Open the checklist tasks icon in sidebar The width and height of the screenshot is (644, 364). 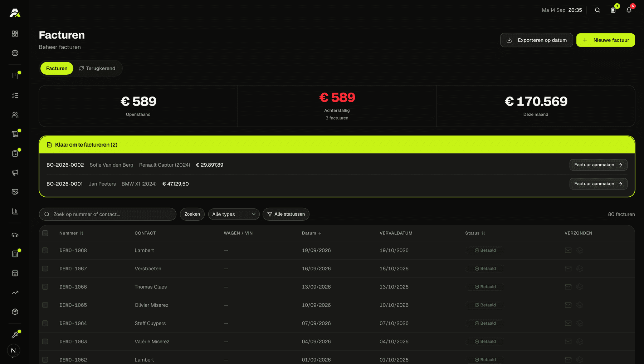pos(15,95)
